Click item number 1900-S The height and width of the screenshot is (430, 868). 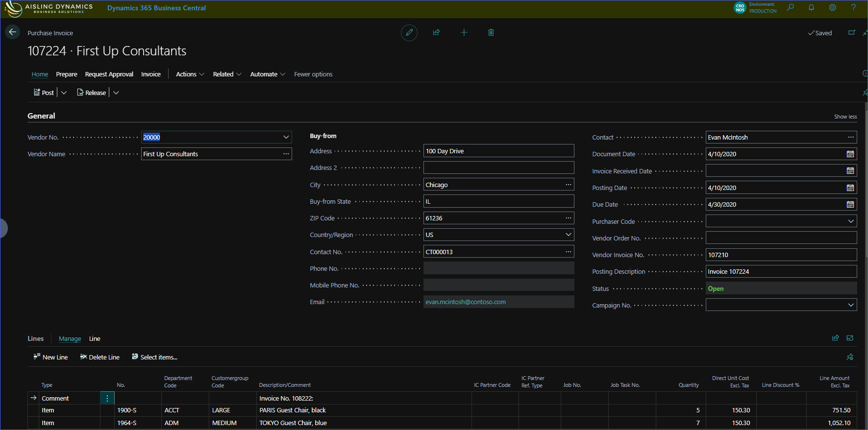pos(127,410)
